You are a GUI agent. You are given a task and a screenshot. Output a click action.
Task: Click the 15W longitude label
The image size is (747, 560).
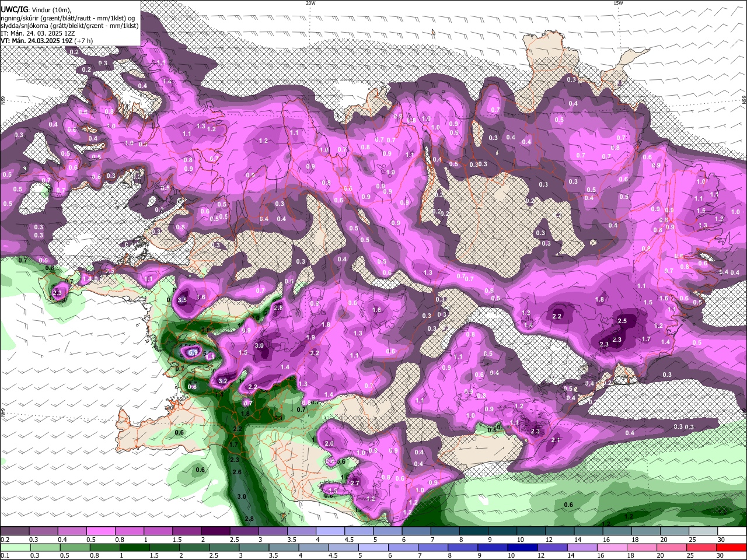618,3
